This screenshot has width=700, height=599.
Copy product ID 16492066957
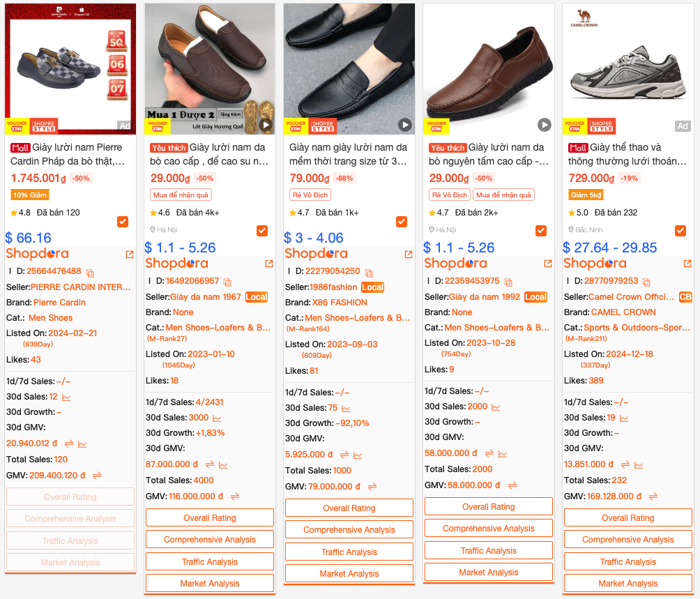click(227, 282)
